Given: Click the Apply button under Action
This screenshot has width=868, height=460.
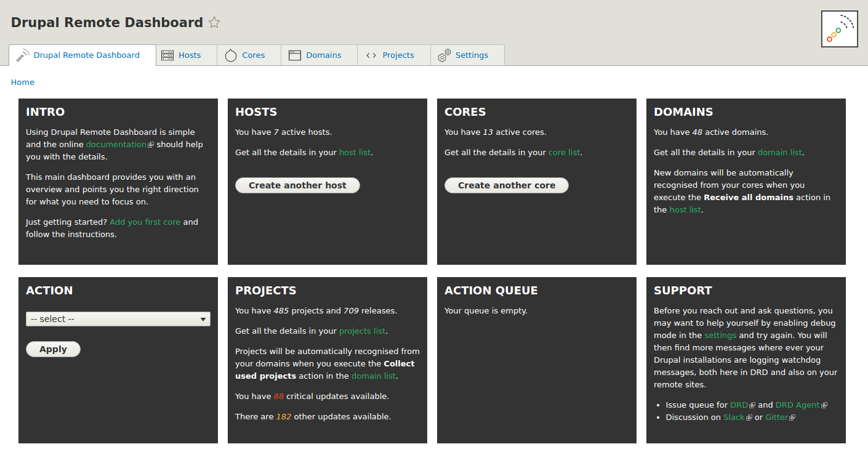Looking at the screenshot, I should 53,349.
